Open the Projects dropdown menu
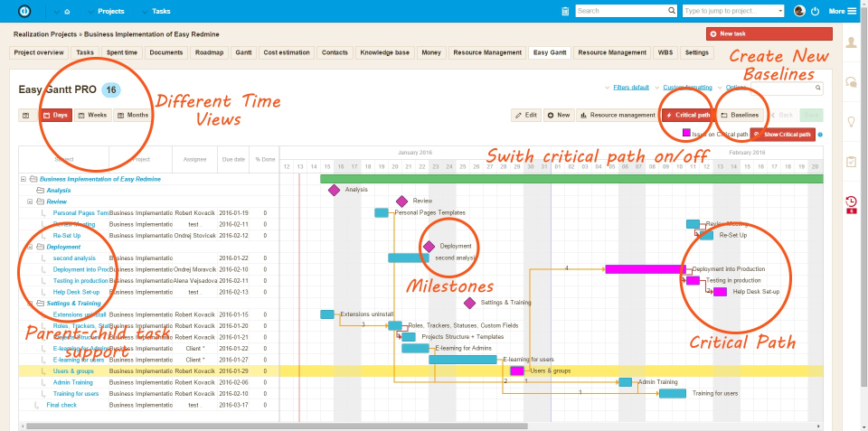Image resolution: width=868 pixels, height=431 pixels. 105,11
